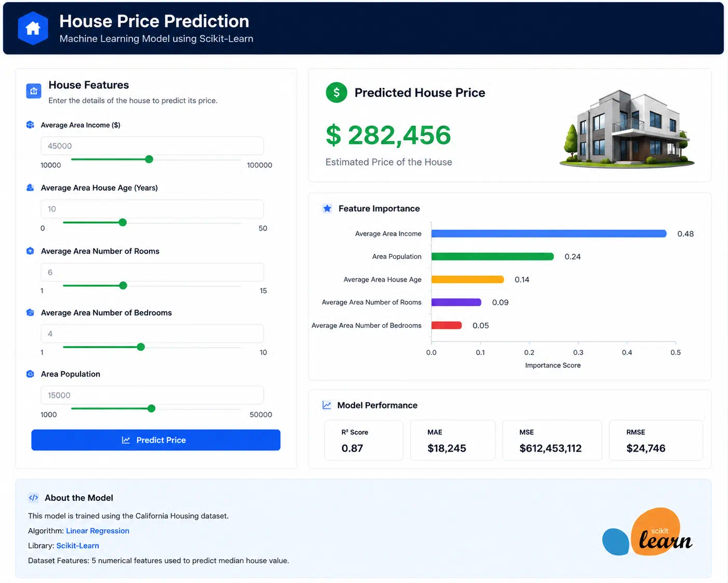Click the MSE card showing $612,453,112
The height and width of the screenshot is (583, 728).
coord(552,441)
